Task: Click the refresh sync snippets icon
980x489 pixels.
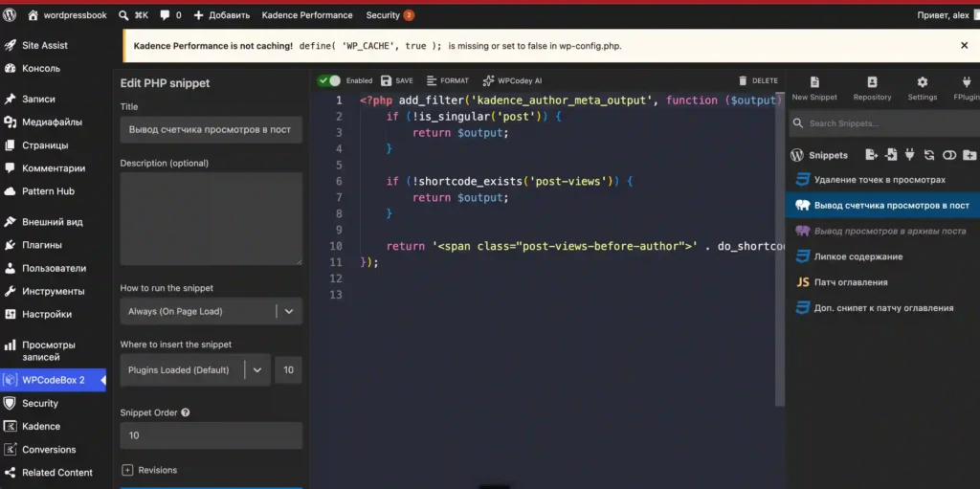Action: click(x=929, y=155)
